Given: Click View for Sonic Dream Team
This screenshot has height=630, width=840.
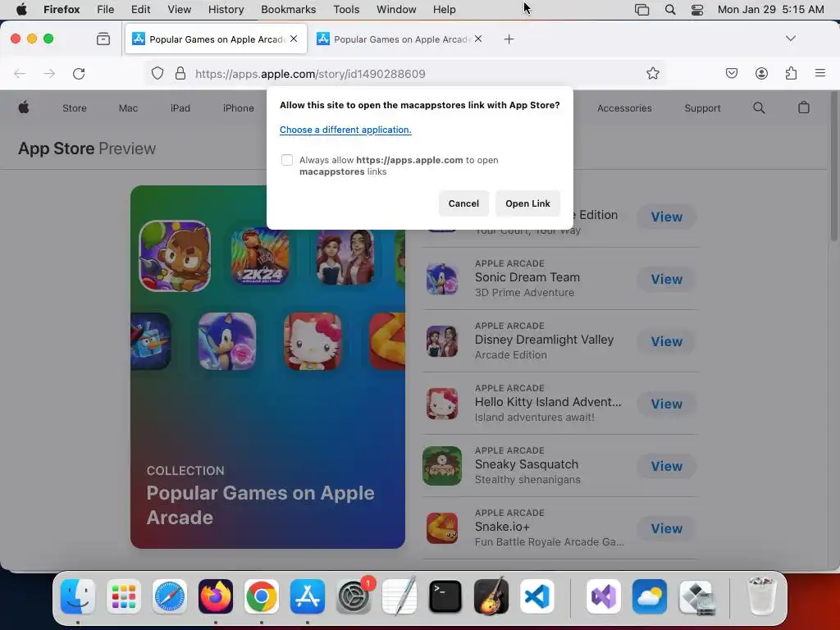Looking at the screenshot, I should pos(666,279).
